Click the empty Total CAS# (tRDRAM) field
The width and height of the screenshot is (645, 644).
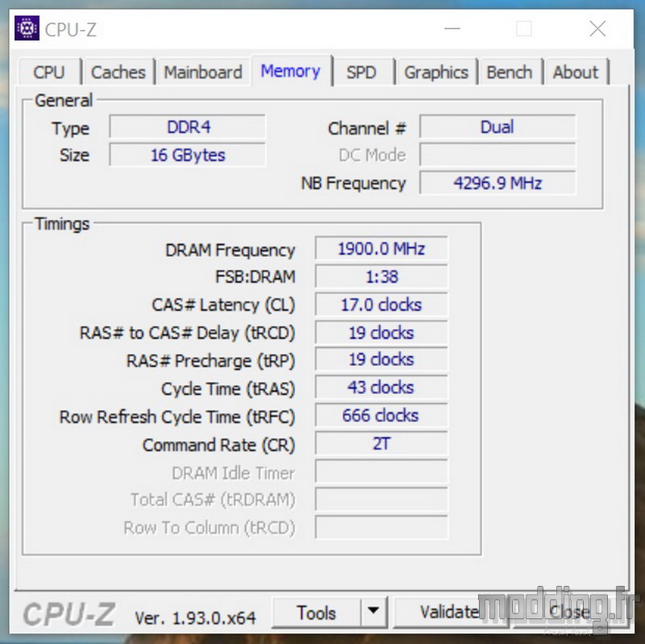[381, 499]
